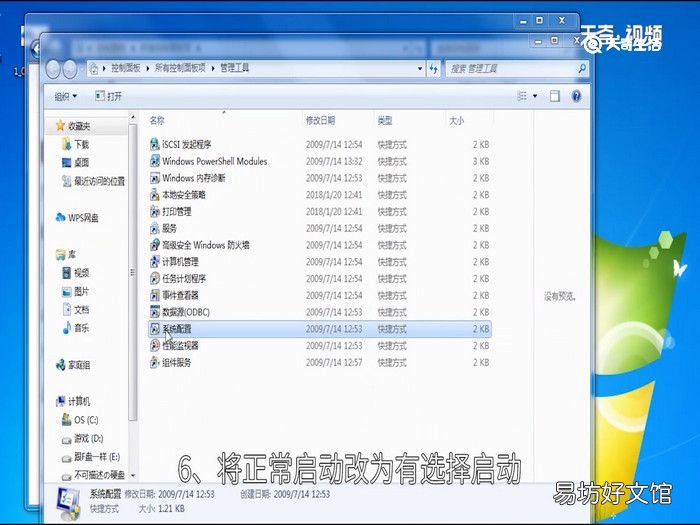Select the Windows 内存诊断 icon
Screen dimensions: 700x525
pos(154,178)
